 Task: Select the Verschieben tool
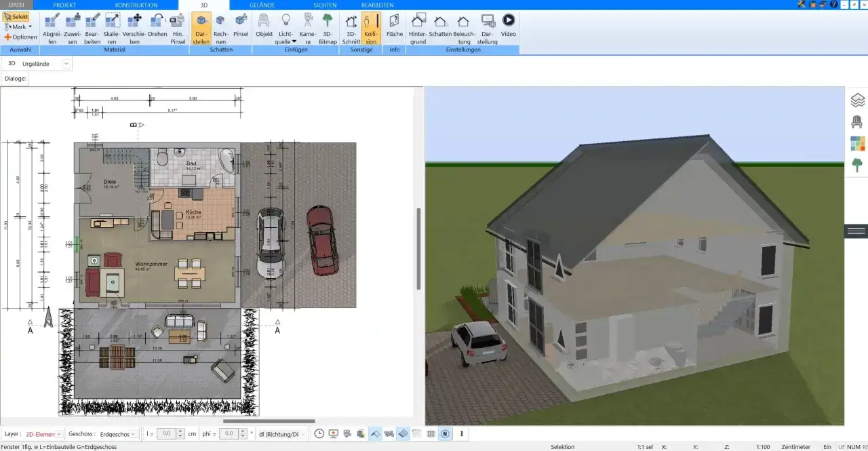click(134, 28)
